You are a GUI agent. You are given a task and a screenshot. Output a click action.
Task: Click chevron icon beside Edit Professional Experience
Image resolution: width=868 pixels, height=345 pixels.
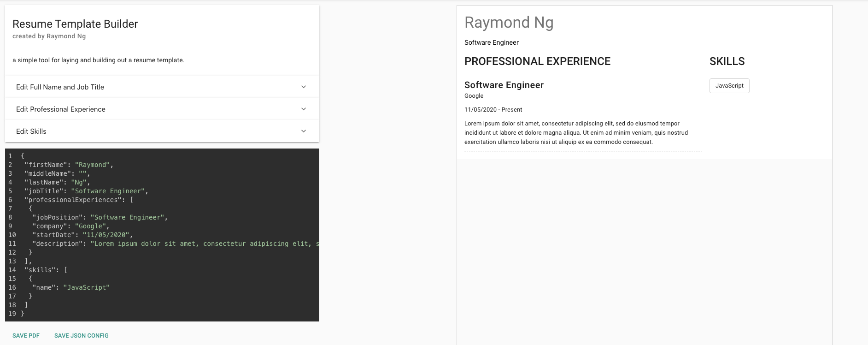pos(304,109)
